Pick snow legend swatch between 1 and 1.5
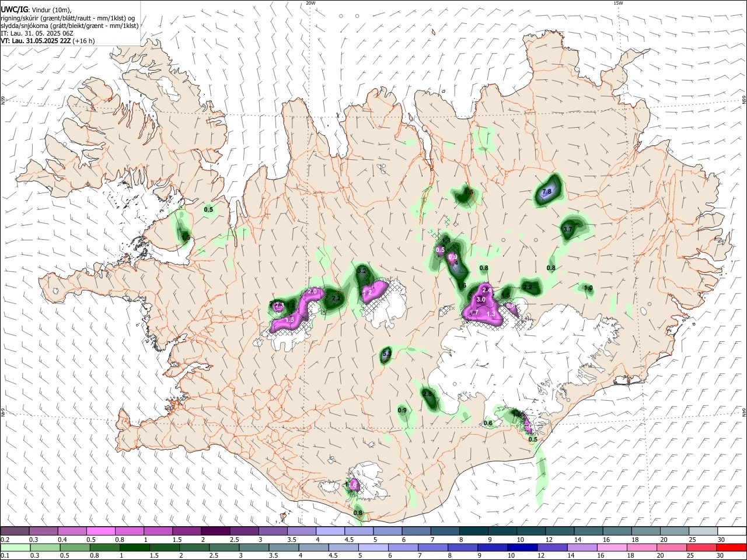The image size is (747, 560). tap(158, 531)
